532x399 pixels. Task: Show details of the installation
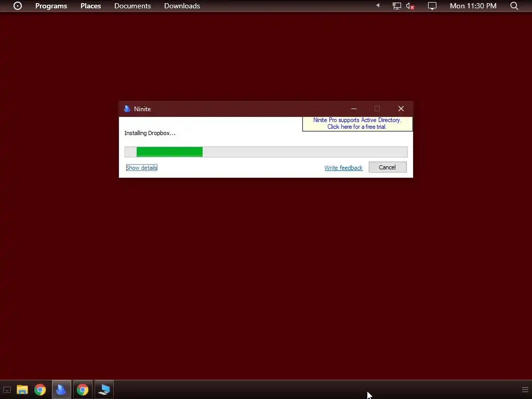141,168
